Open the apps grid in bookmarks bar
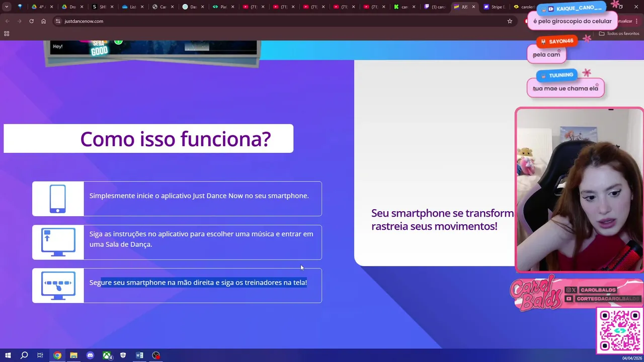The image size is (644, 362). (x=7, y=34)
